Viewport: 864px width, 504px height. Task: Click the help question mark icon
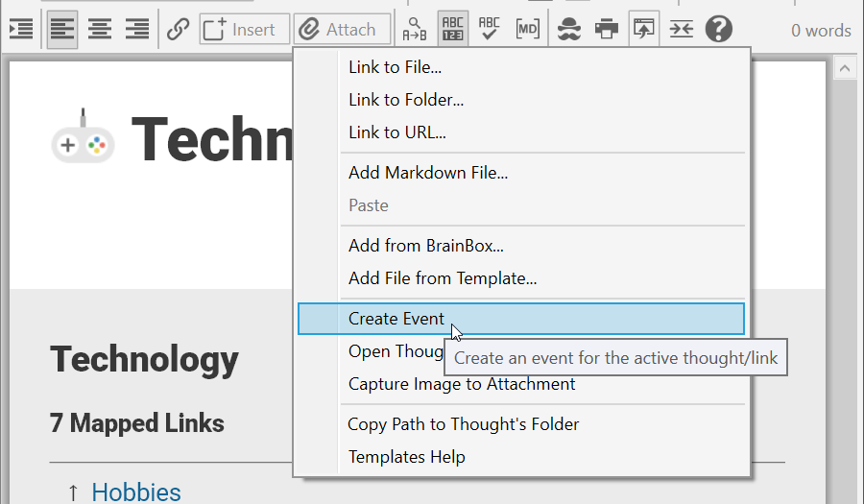pos(718,30)
